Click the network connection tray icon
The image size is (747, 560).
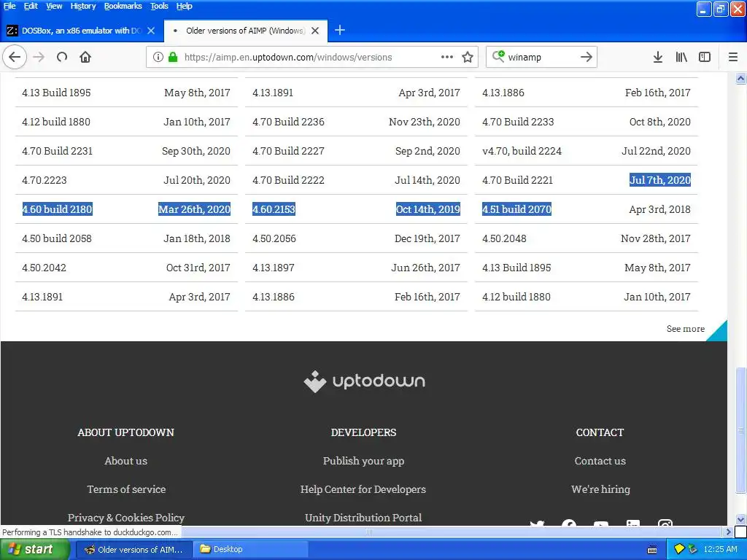click(692, 550)
